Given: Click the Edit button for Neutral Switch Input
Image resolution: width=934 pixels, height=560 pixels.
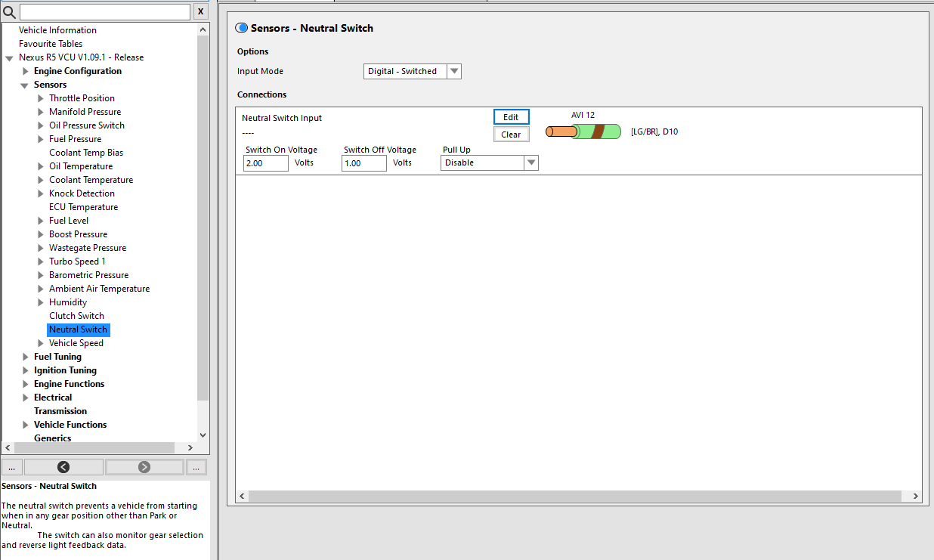Looking at the screenshot, I should tap(511, 117).
